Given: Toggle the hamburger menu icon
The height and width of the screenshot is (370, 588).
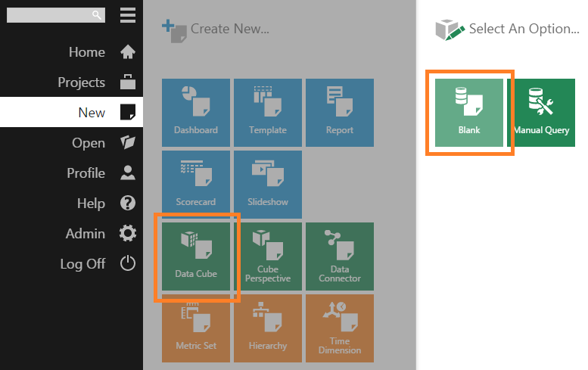Looking at the screenshot, I should 128,14.
